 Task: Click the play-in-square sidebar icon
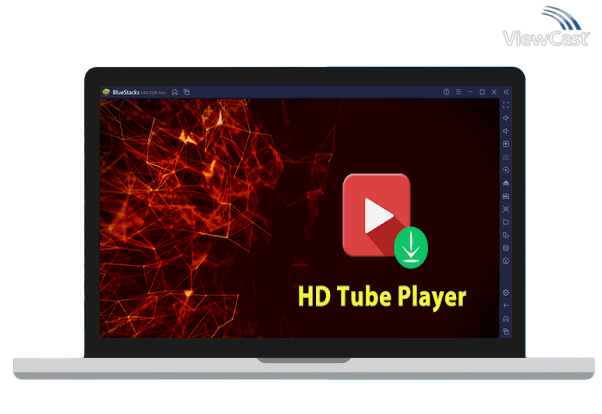pos(506,144)
